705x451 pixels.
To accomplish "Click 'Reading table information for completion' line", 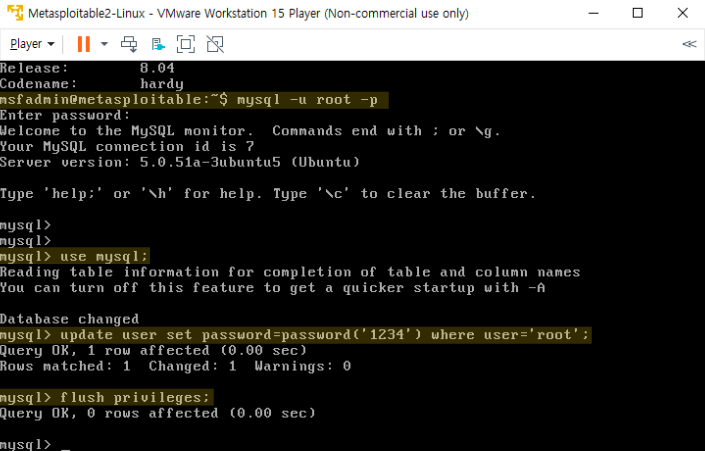I will [x=290, y=272].
